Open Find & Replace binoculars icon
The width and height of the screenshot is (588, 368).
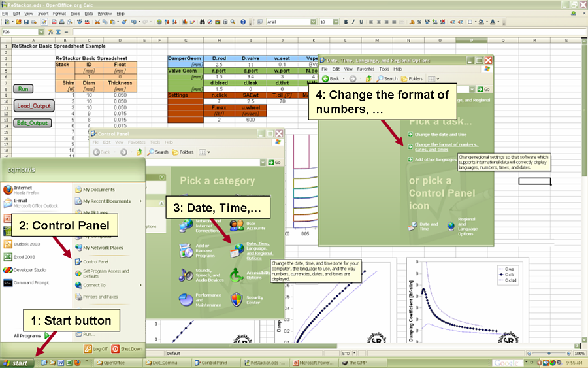202,22
